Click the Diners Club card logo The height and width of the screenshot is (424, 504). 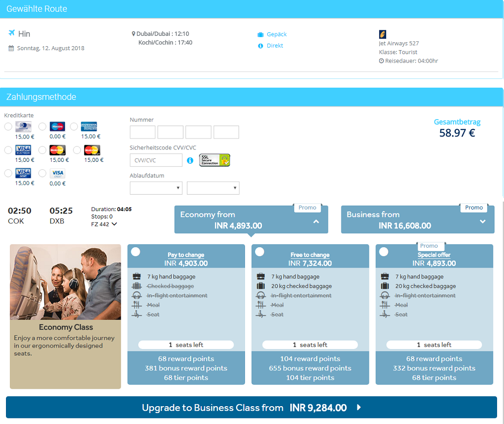(x=23, y=127)
